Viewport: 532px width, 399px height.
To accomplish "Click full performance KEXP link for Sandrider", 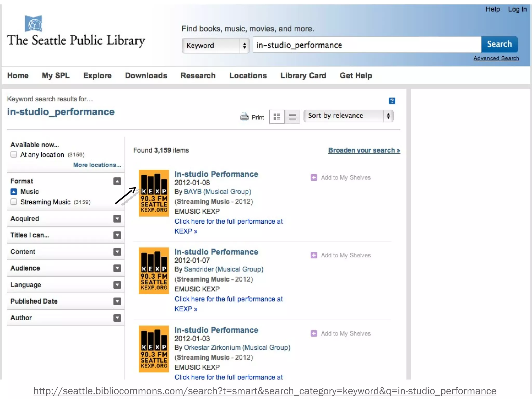I will pyautogui.click(x=229, y=304).
